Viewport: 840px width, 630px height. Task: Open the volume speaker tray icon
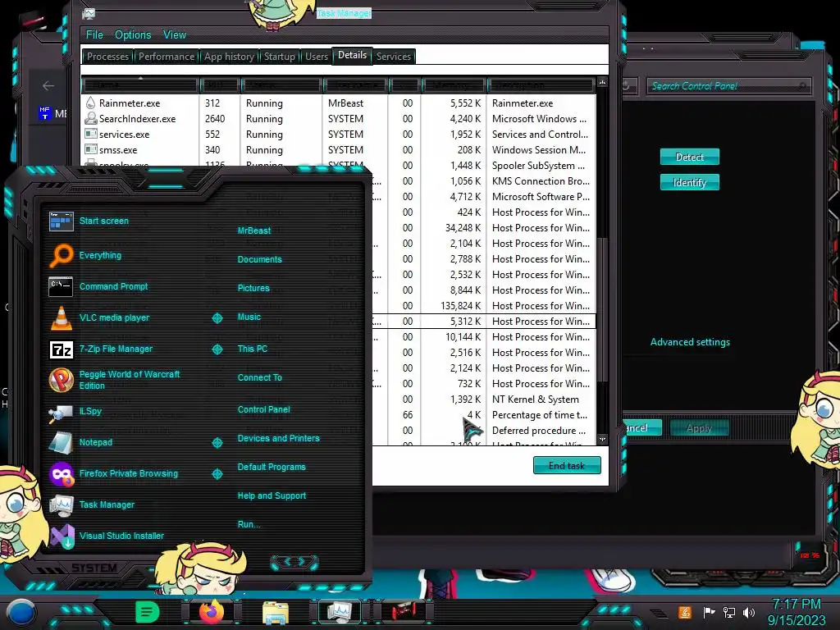[749, 612]
